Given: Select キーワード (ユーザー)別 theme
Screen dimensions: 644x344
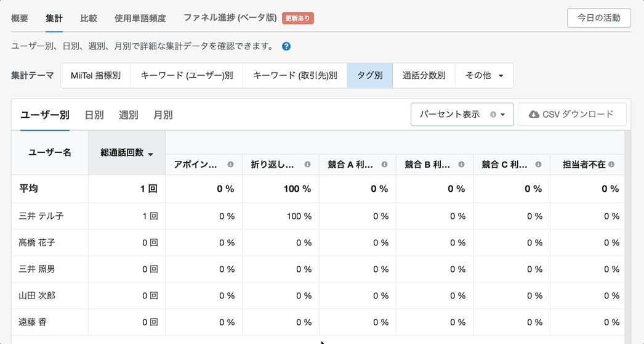Looking at the screenshot, I should [x=187, y=75].
